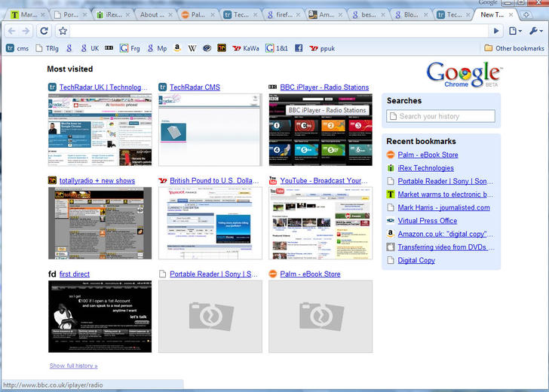Open the first direct thumbnail preview
Screen dimensions: 549x392
pyautogui.click(x=100, y=317)
